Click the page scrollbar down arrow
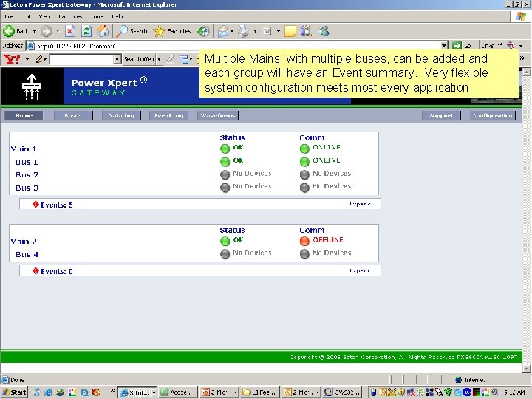The height and width of the screenshot is (399, 532). click(x=527, y=369)
